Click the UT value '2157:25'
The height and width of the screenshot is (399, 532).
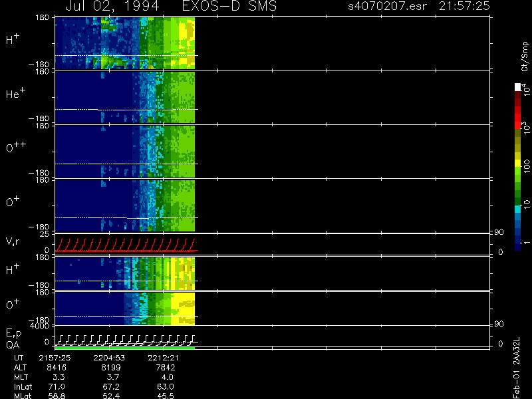click(55, 358)
